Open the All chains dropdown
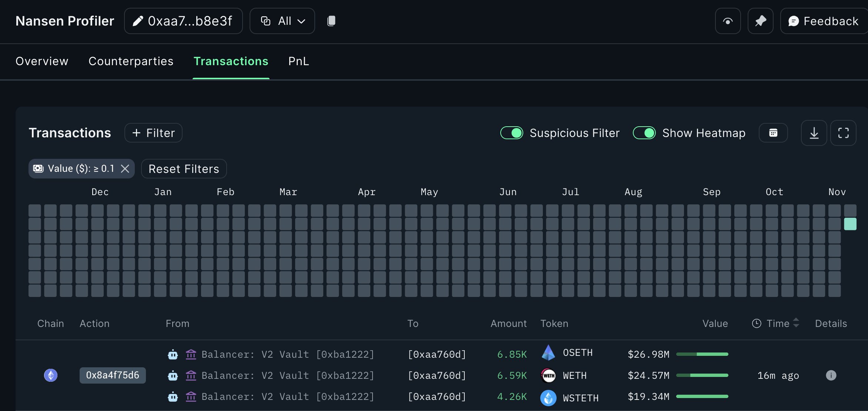 tap(282, 21)
